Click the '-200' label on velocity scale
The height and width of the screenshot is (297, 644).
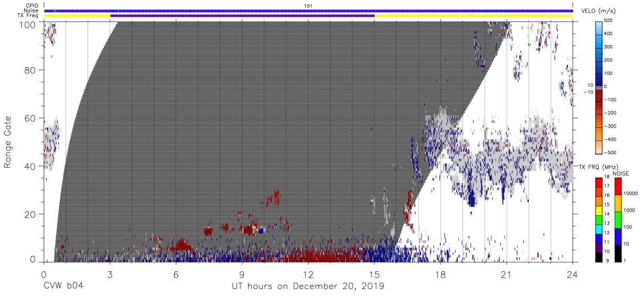(611, 113)
